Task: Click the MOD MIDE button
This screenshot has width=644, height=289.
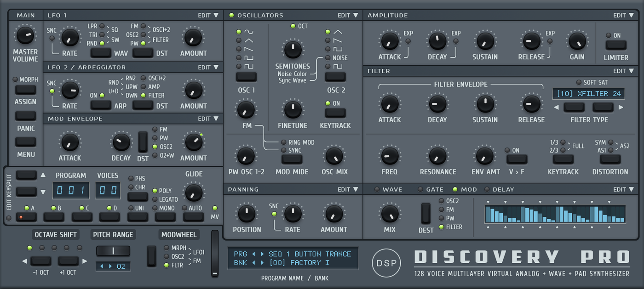Action: [x=292, y=159]
